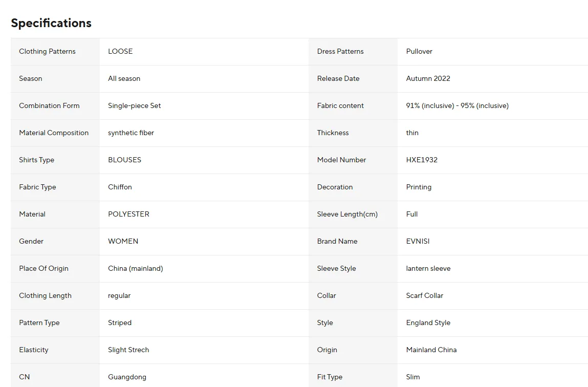Select the Single-piece Set value

pyautogui.click(x=134, y=106)
